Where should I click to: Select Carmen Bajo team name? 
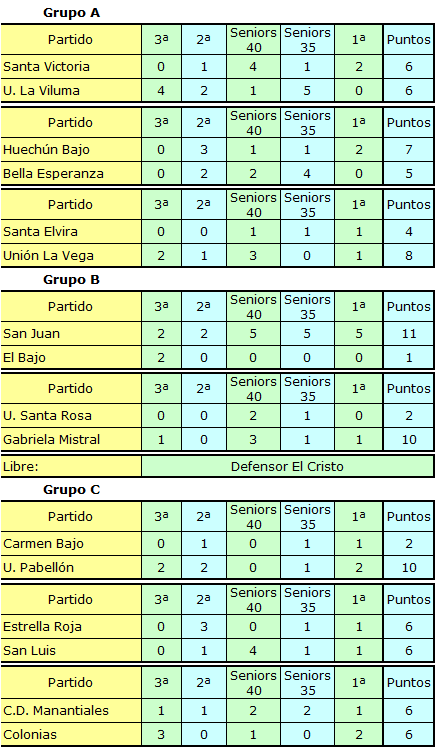coord(43,544)
